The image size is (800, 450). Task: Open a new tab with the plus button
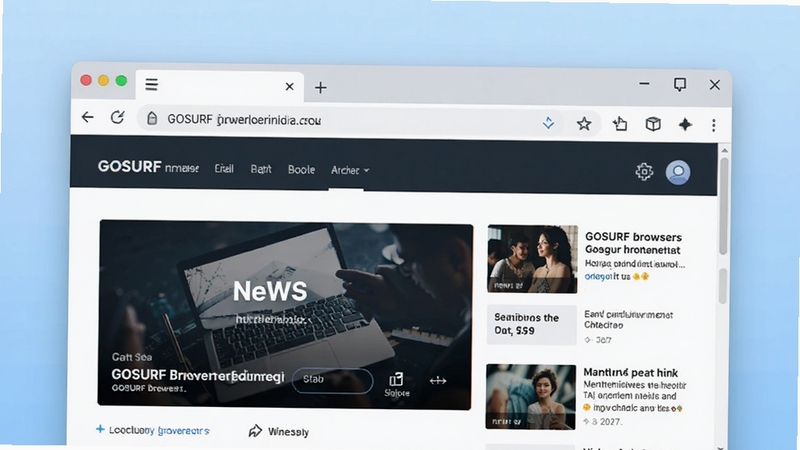click(320, 88)
